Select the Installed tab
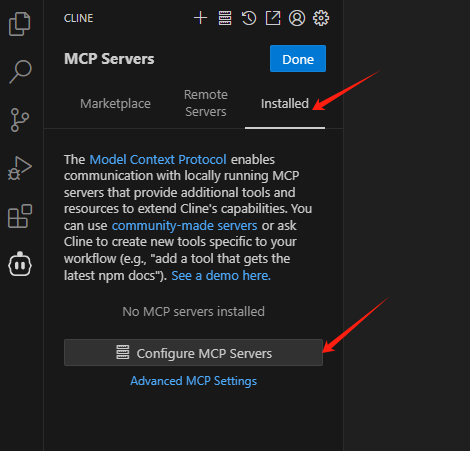The image size is (470, 451). point(285,104)
